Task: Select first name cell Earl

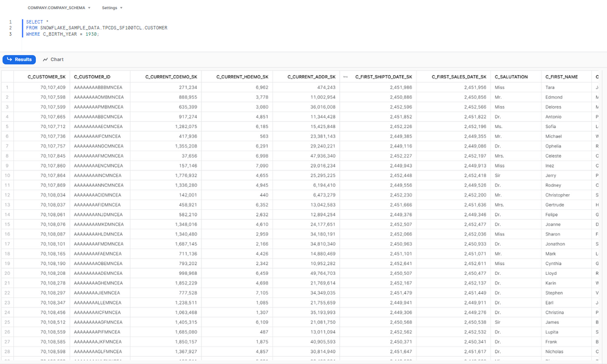Action: [x=549, y=303]
